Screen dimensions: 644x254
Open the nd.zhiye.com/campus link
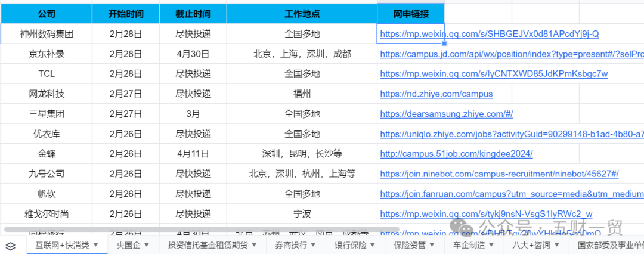[436, 94]
